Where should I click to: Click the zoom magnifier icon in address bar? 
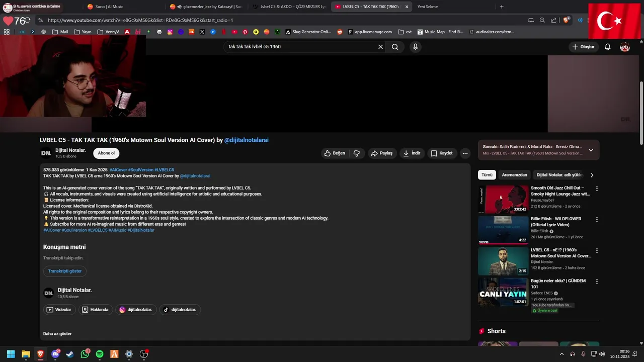click(542, 20)
